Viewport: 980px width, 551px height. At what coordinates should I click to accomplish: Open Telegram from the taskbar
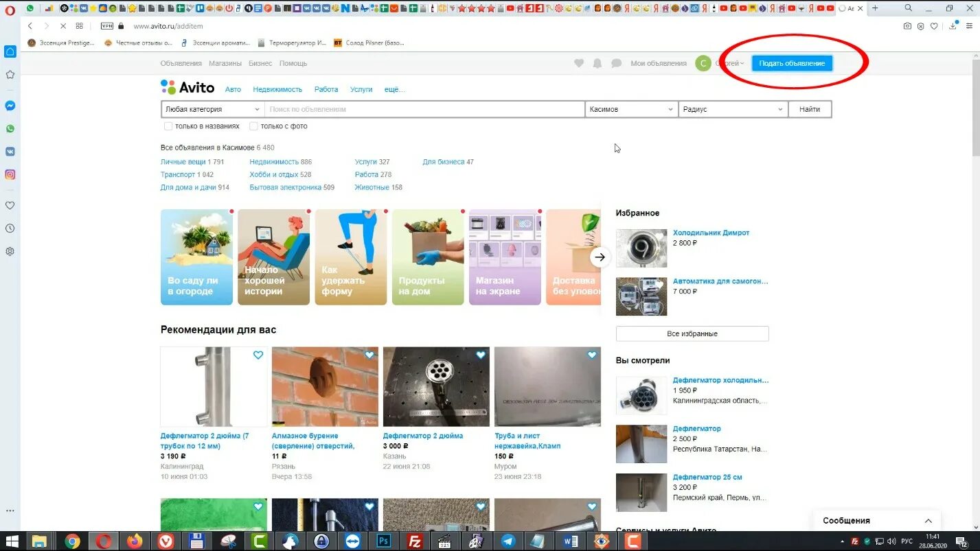point(508,541)
